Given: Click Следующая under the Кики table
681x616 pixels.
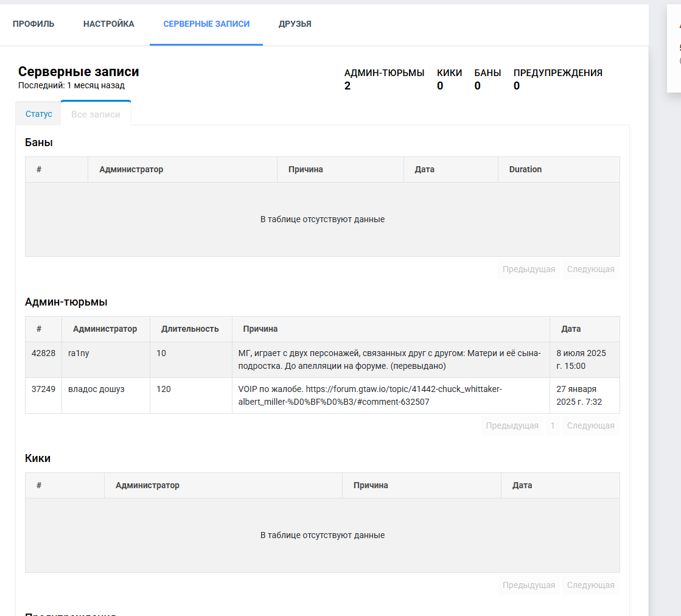Looking at the screenshot, I should [x=591, y=585].
